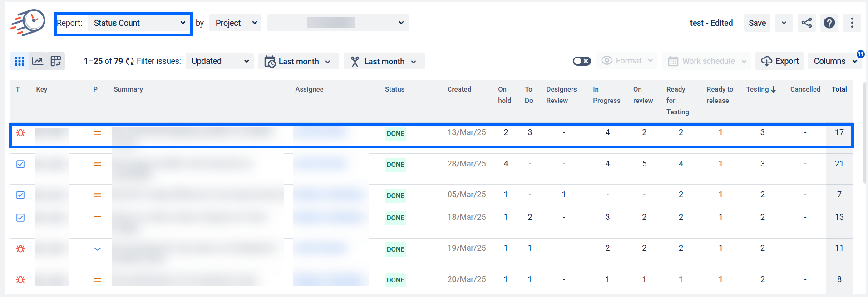Click medium priority icon of 13/Mar/25 issue
868x297 pixels.
pyautogui.click(x=98, y=133)
